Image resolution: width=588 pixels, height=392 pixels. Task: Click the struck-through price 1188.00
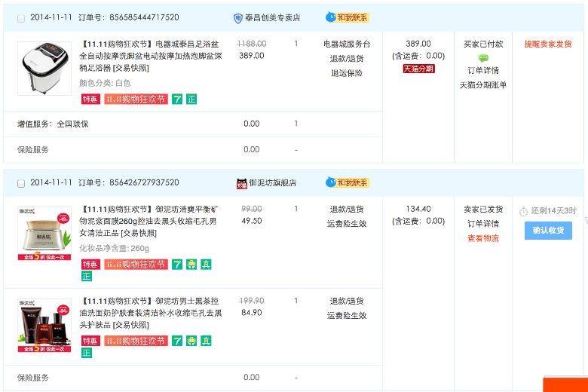pos(252,44)
